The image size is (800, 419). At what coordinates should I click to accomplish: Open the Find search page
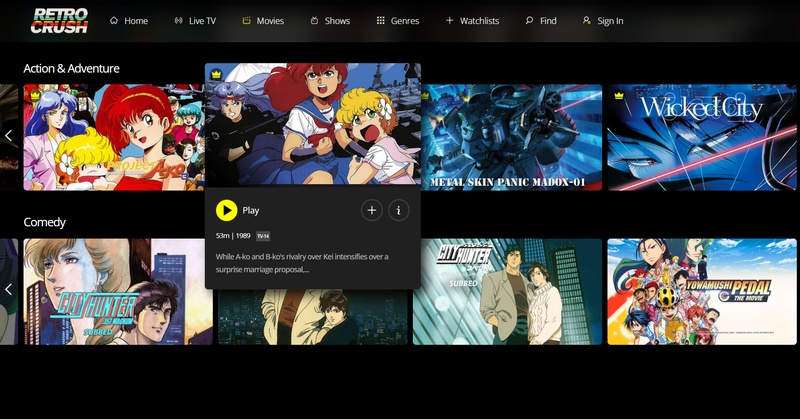pos(541,21)
